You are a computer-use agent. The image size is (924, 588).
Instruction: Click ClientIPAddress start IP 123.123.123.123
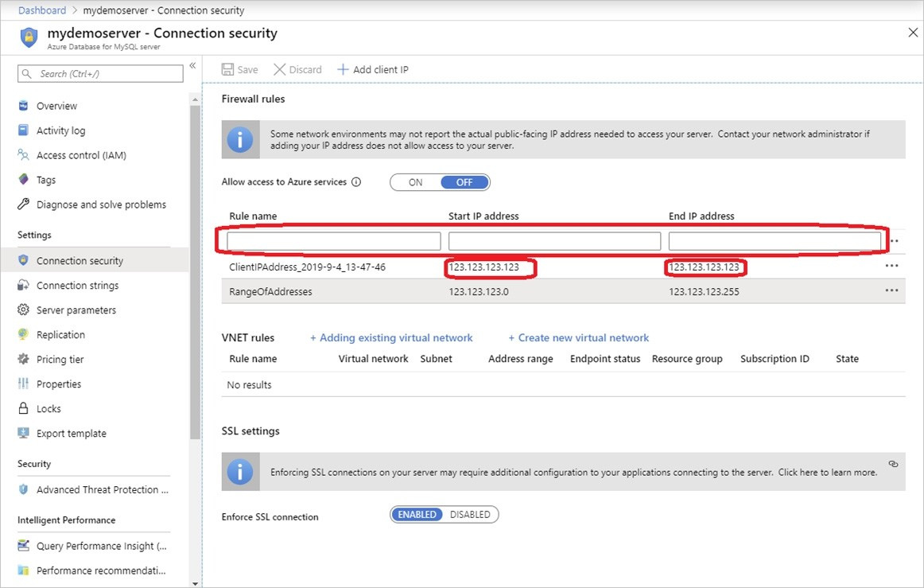tap(483, 267)
